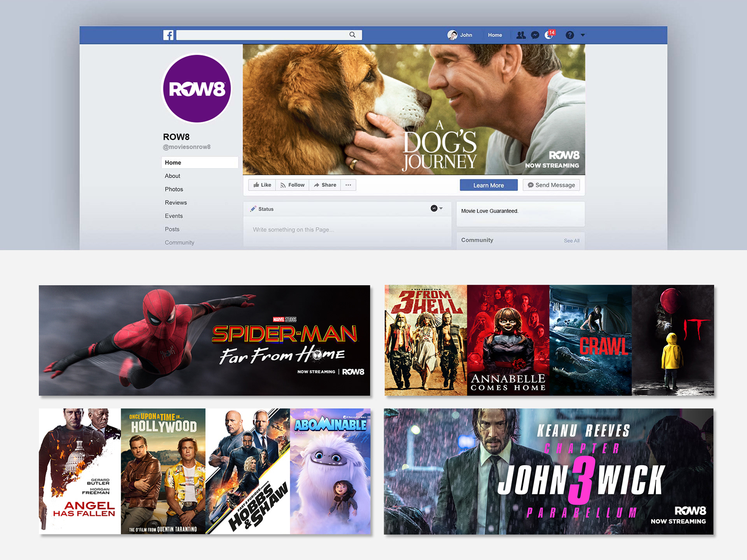Open Once Upon a Time in Hollywood poster

pyautogui.click(x=163, y=471)
